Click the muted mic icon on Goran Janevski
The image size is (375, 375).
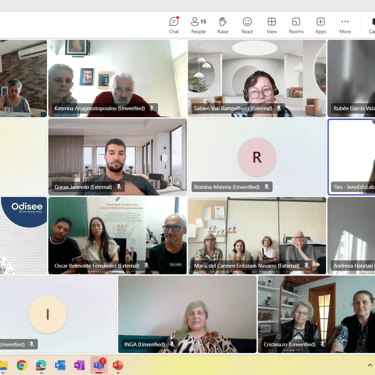(x=118, y=187)
